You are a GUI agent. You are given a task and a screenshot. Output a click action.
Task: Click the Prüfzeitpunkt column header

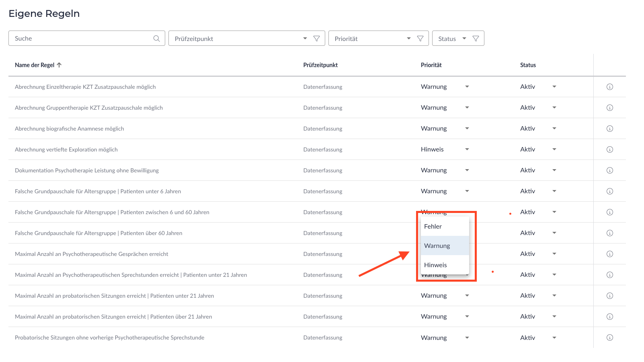(320, 65)
